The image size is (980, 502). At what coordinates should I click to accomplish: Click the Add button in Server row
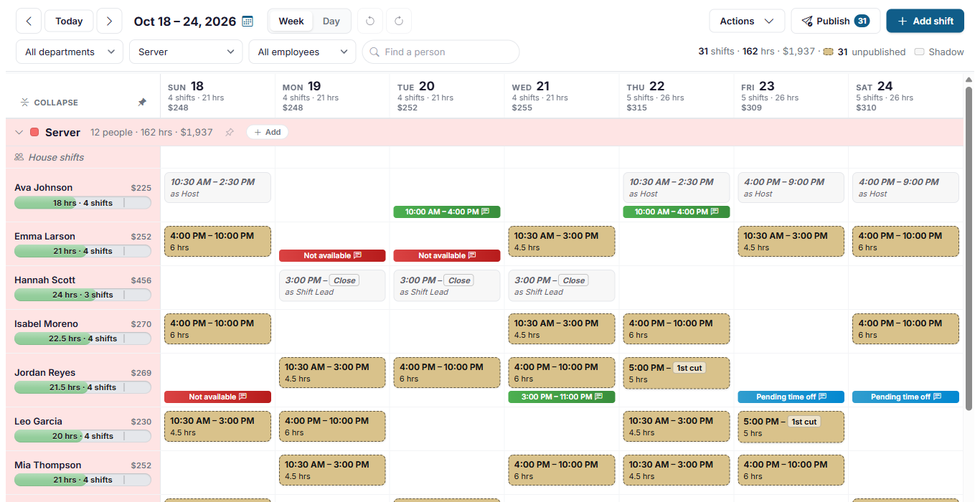pyautogui.click(x=267, y=132)
